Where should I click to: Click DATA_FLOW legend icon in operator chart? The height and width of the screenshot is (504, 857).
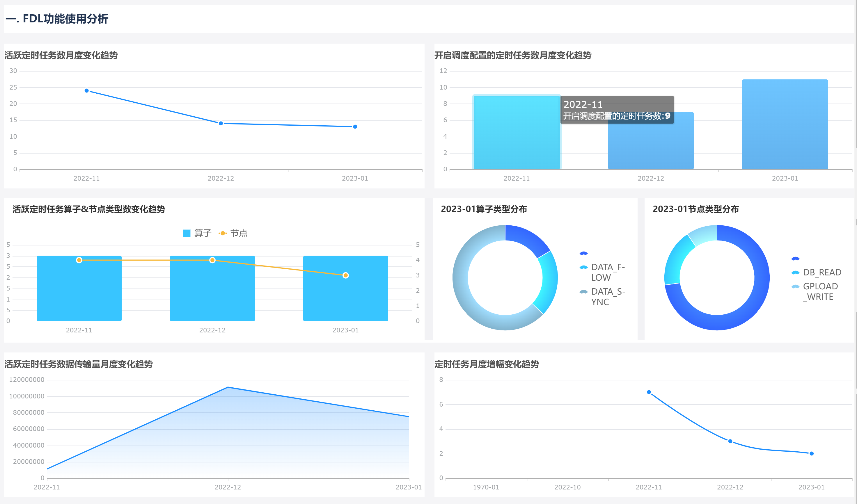click(583, 268)
